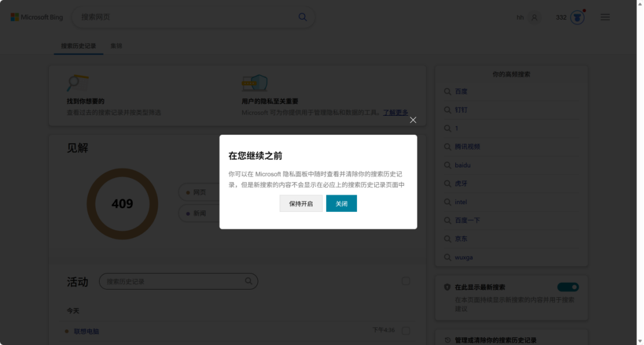Open the hh user account icon
The width and height of the screenshot is (644, 345).
pyautogui.click(x=534, y=17)
